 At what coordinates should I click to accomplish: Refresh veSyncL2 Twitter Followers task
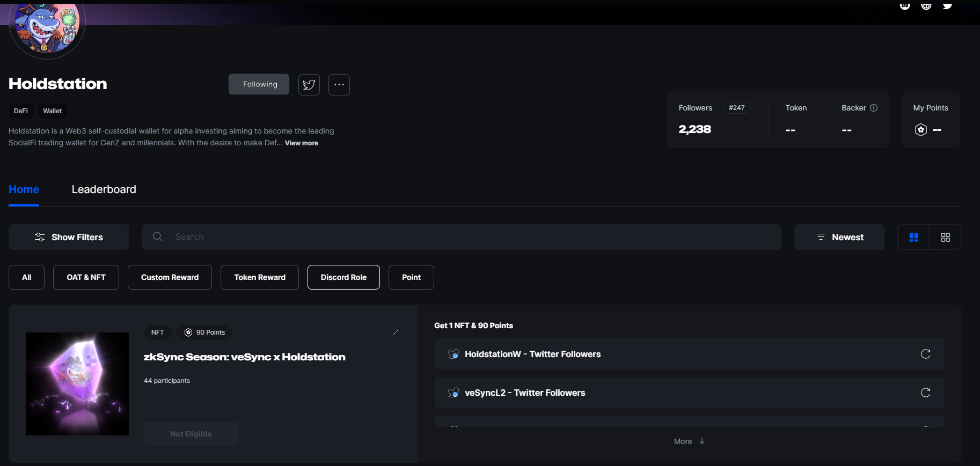(926, 393)
